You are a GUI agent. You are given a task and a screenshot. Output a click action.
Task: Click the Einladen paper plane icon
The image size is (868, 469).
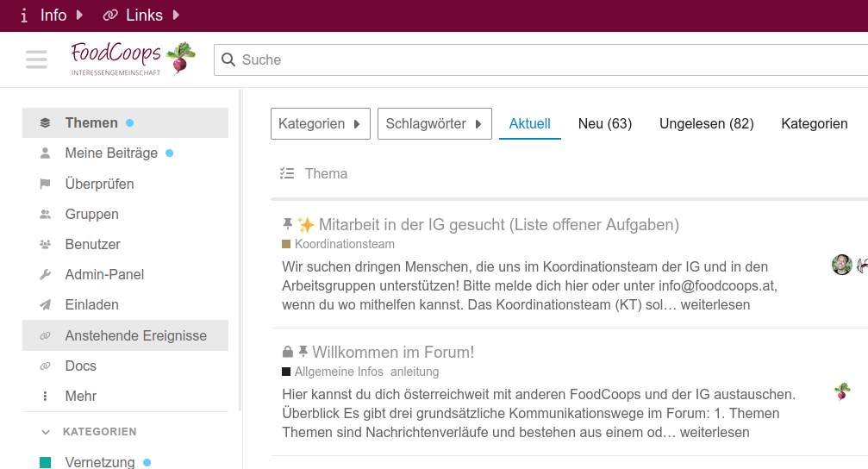[x=46, y=304]
